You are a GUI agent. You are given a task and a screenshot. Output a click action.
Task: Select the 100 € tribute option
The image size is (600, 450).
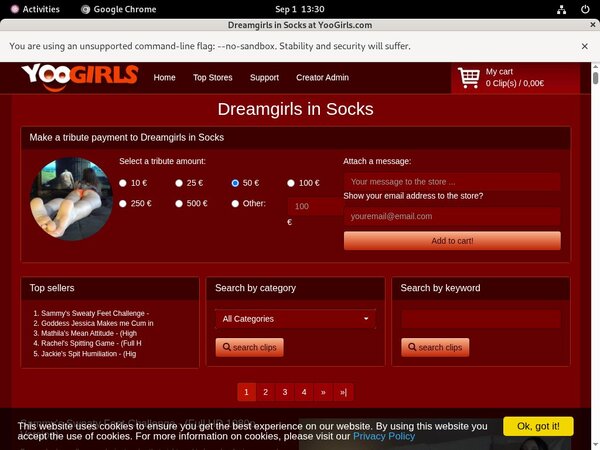click(x=291, y=183)
